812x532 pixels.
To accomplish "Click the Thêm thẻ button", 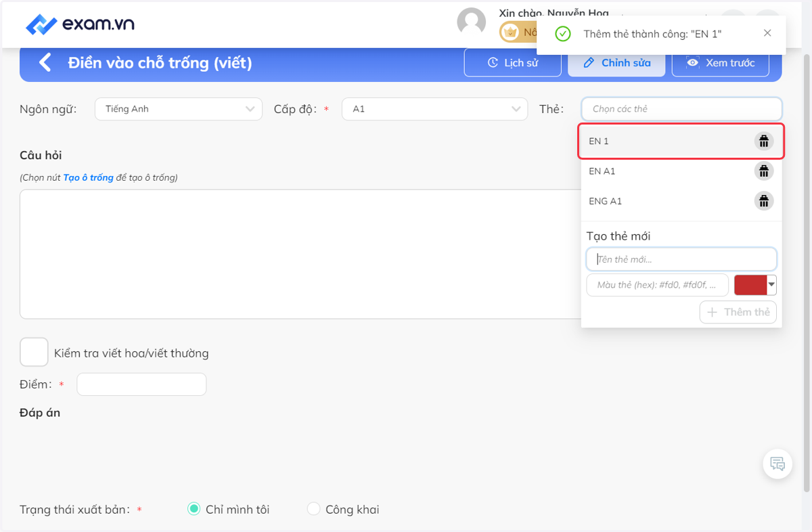I will pos(738,312).
